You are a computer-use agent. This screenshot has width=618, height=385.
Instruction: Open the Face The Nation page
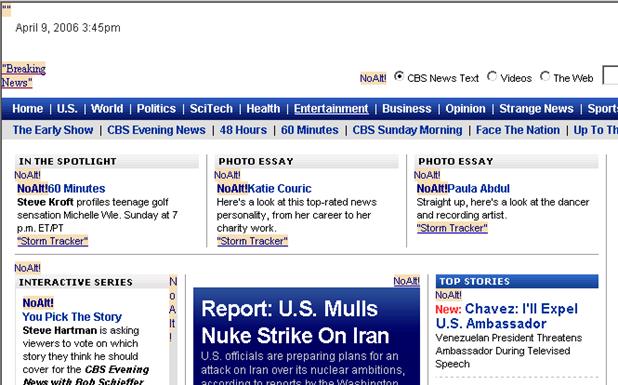pos(518,130)
